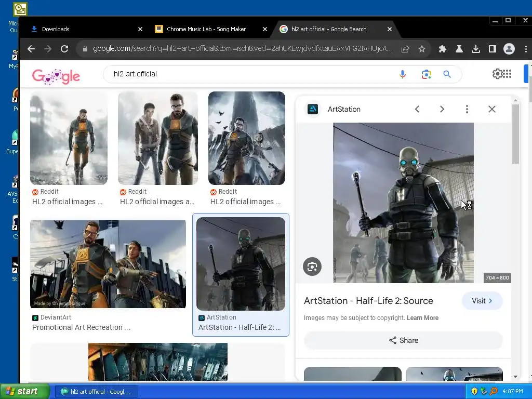Click 'Promotional Art Recreation ...' caption

coord(82,327)
